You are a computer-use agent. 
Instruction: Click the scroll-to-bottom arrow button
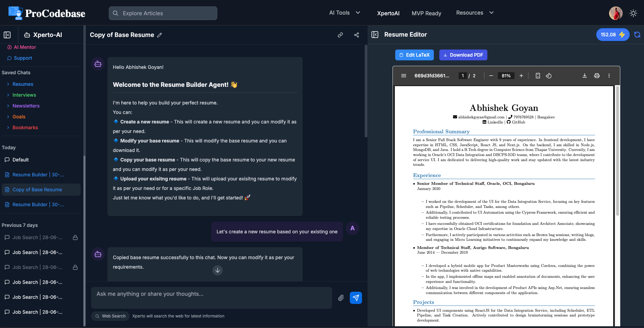pos(218,270)
